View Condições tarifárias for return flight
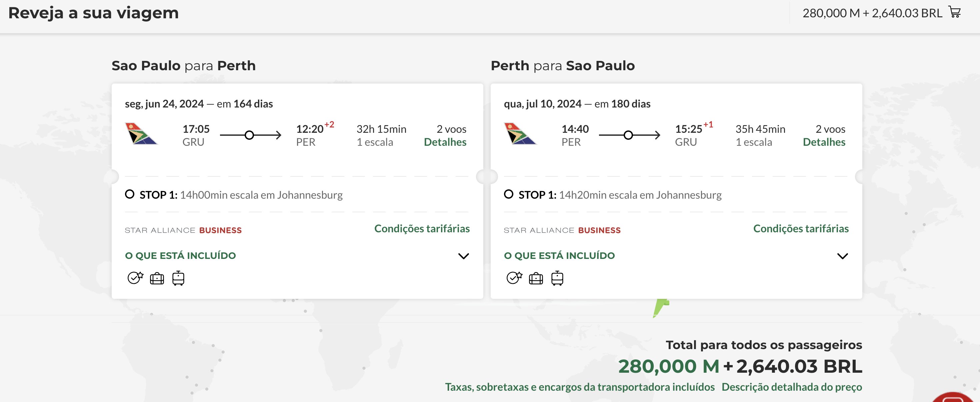The image size is (980, 402). 801,229
